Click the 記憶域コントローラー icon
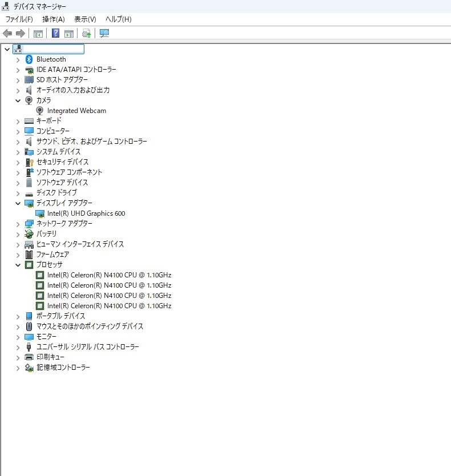 point(29,368)
